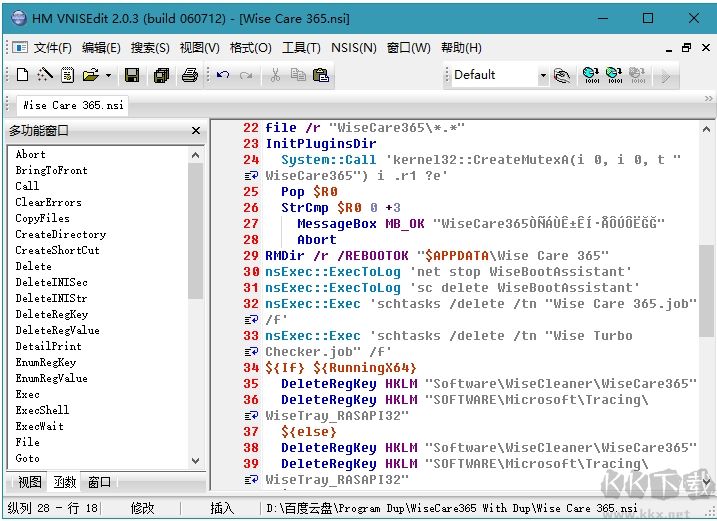Switch to the 视图 panel tab
717x521 pixels.
coord(30,482)
